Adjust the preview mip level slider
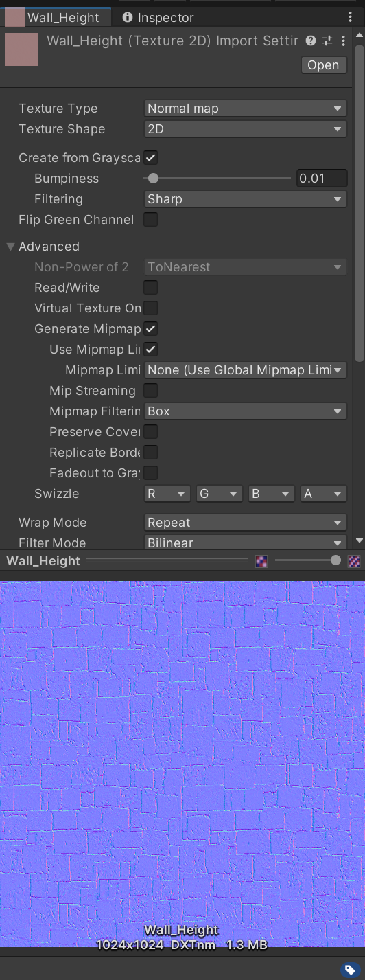The height and width of the screenshot is (980, 365). click(x=307, y=561)
